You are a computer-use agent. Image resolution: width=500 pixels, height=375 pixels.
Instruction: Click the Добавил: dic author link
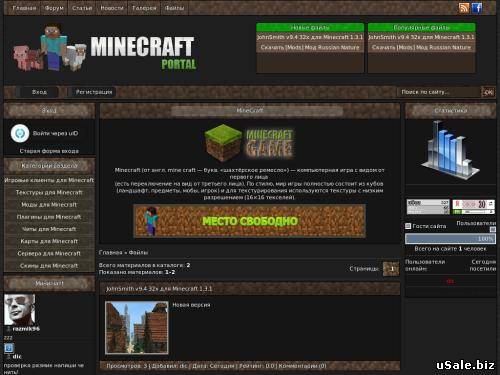click(x=169, y=366)
